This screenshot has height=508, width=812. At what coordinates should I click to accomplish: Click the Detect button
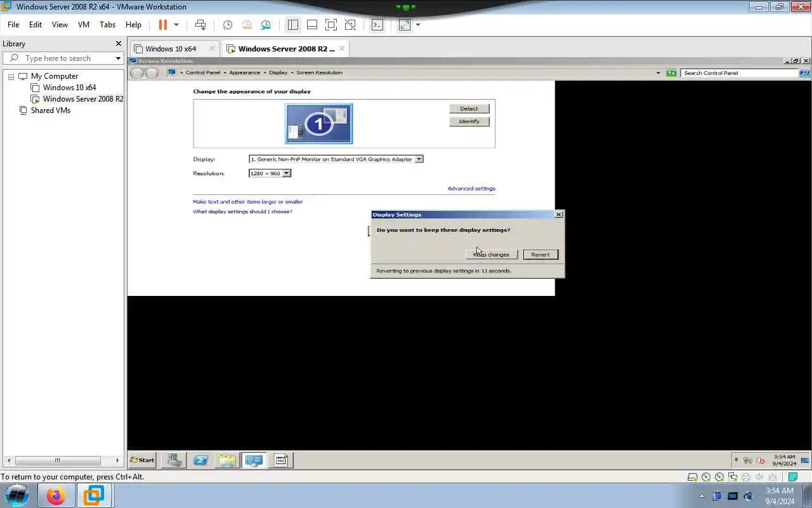(x=469, y=109)
